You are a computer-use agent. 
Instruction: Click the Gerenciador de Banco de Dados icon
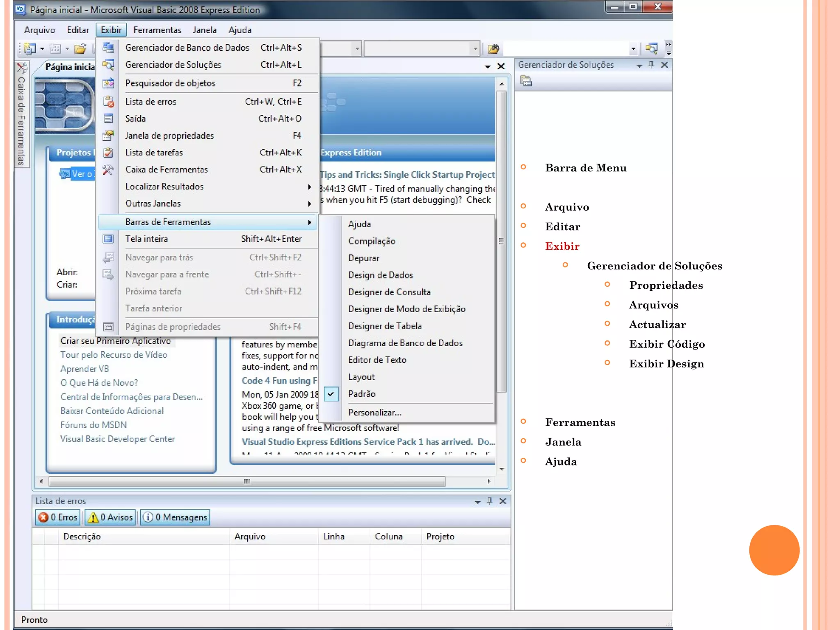108,48
